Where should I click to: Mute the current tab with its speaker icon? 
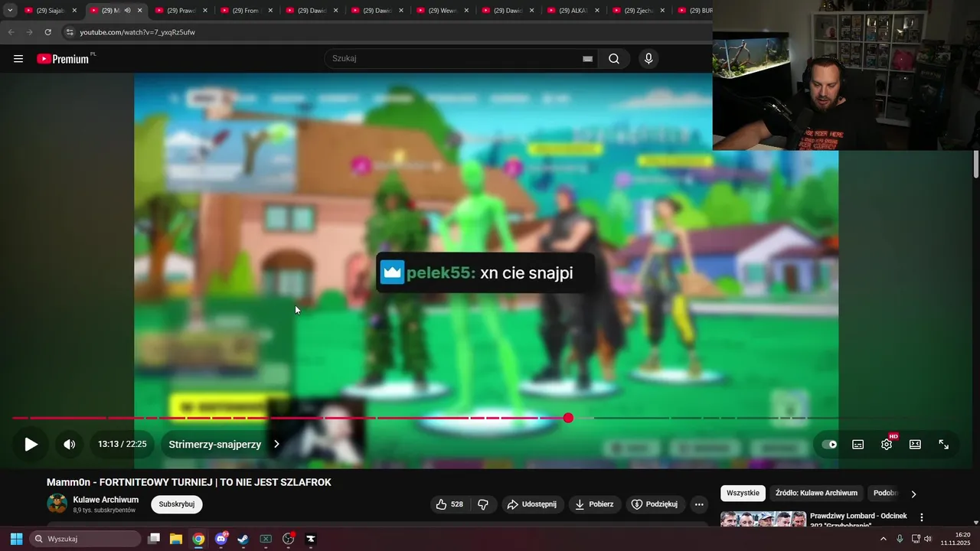click(x=127, y=11)
